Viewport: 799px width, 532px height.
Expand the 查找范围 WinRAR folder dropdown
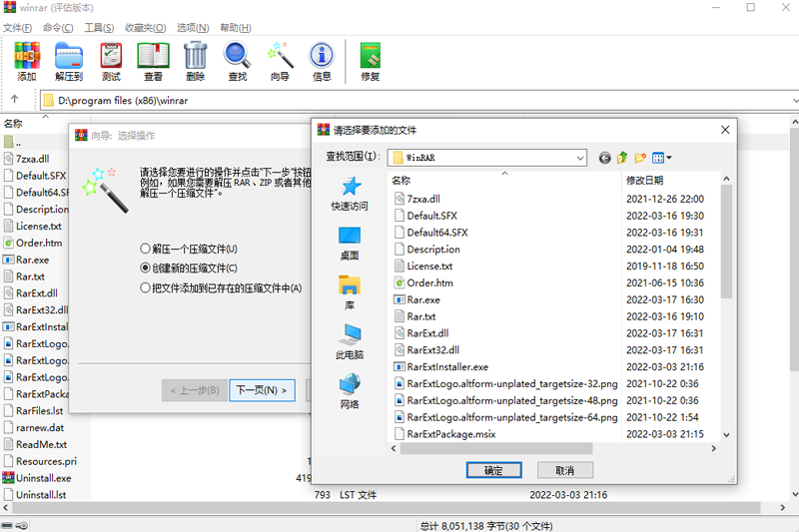coord(580,158)
